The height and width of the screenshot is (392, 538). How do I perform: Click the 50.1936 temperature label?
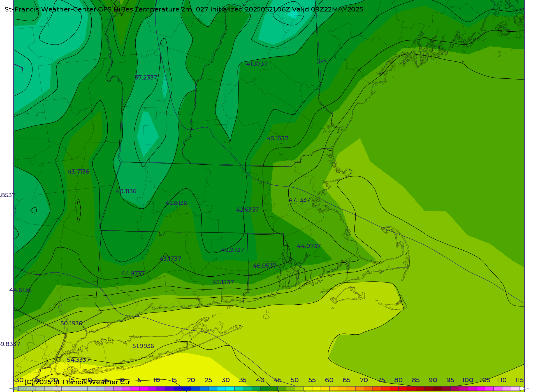(71, 323)
